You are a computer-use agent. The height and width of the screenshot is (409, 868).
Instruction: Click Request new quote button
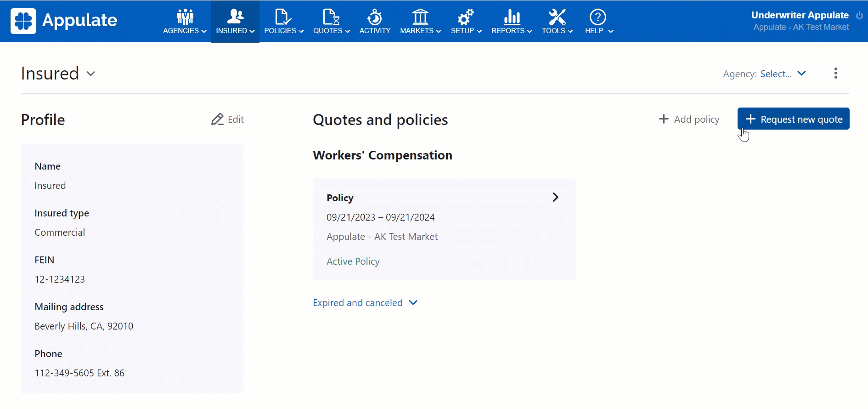[x=793, y=119]
